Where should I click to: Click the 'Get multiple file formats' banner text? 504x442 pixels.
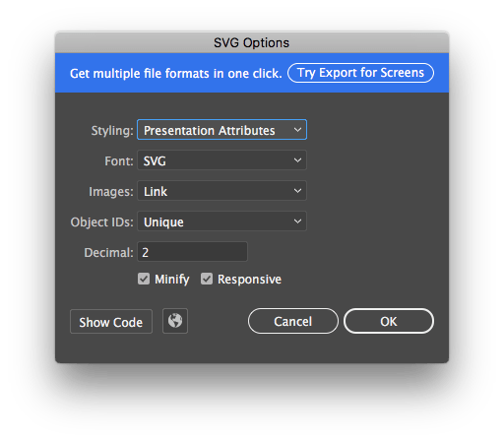[x=176, y=73]
